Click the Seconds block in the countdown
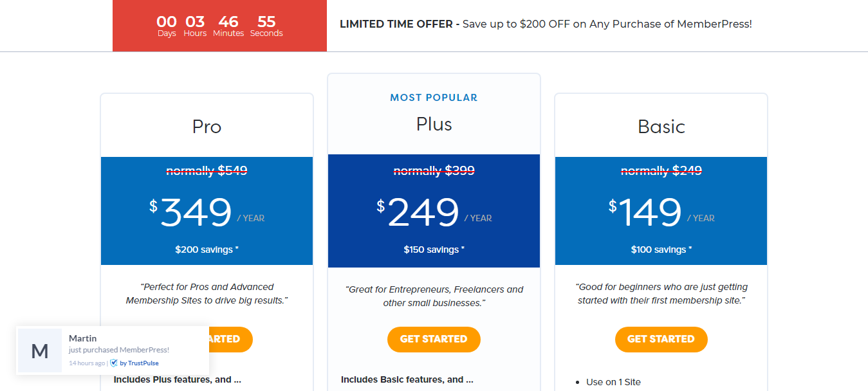 [266, 26]
